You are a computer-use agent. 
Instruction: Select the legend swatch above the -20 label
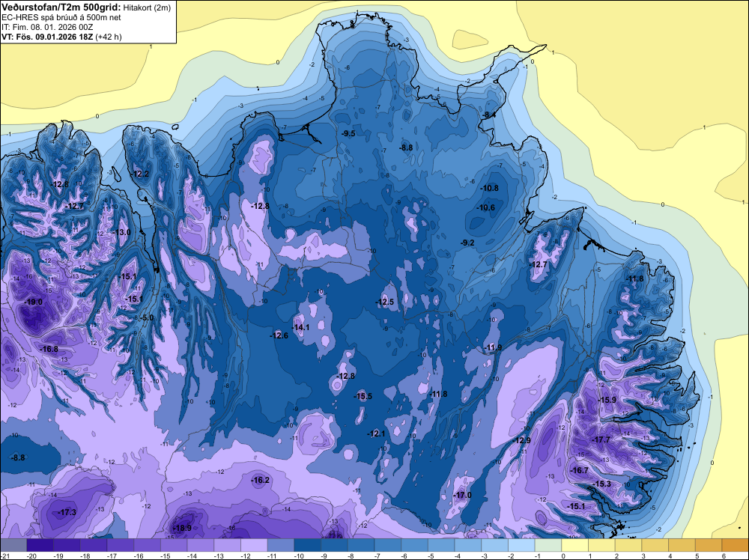tap(40, 545)
